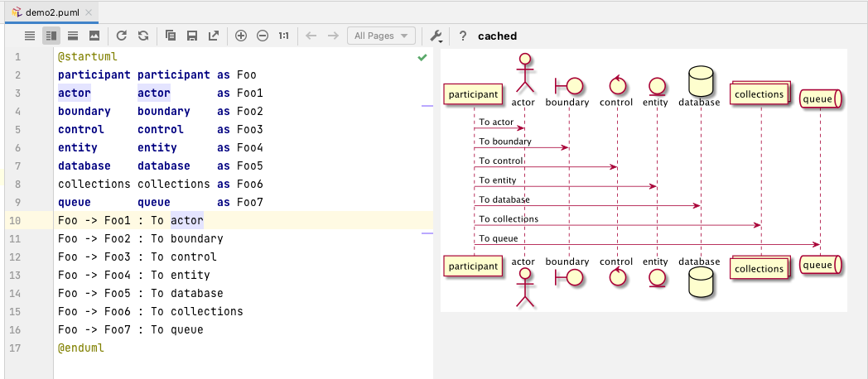Go to next diagram page
The height and width of the screenshot is (379, 868).
click(333, 36)
